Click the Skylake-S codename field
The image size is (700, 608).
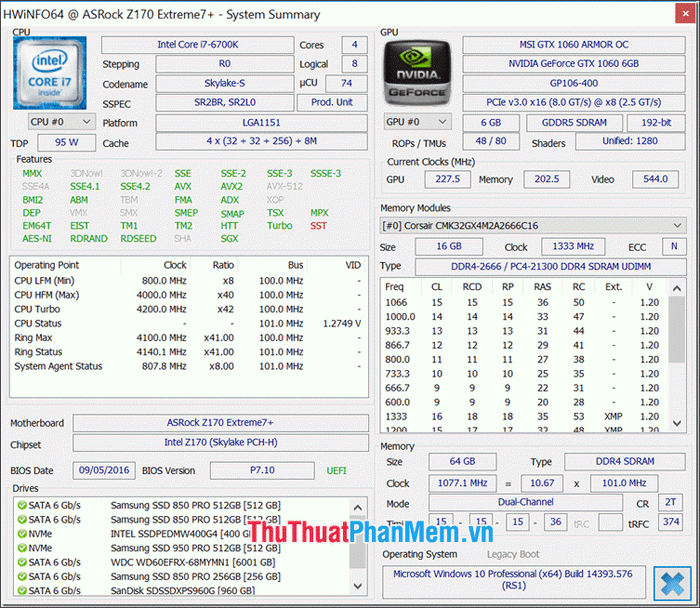click(x=225, y=83)
